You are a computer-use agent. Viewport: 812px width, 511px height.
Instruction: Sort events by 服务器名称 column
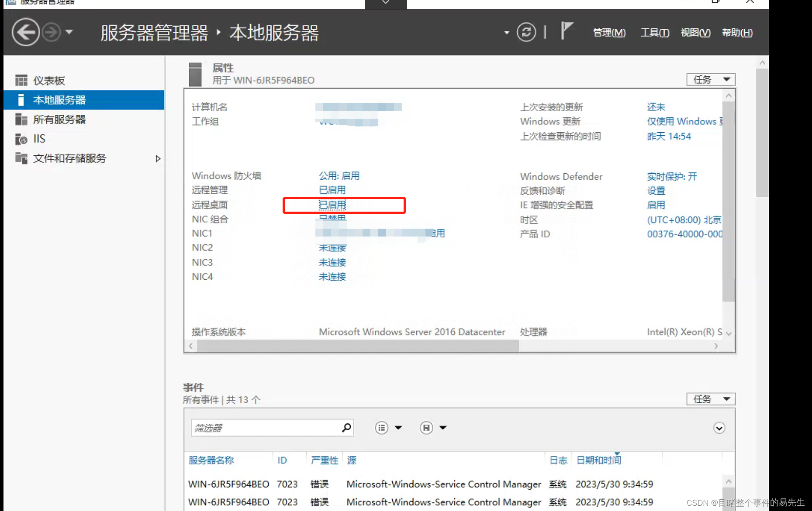tap(211, 460)
